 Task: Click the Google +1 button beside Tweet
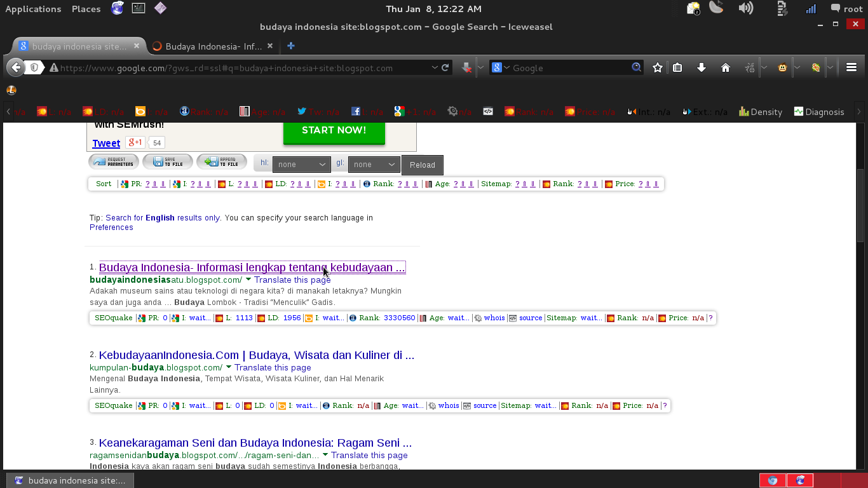(x=135, y=142)
